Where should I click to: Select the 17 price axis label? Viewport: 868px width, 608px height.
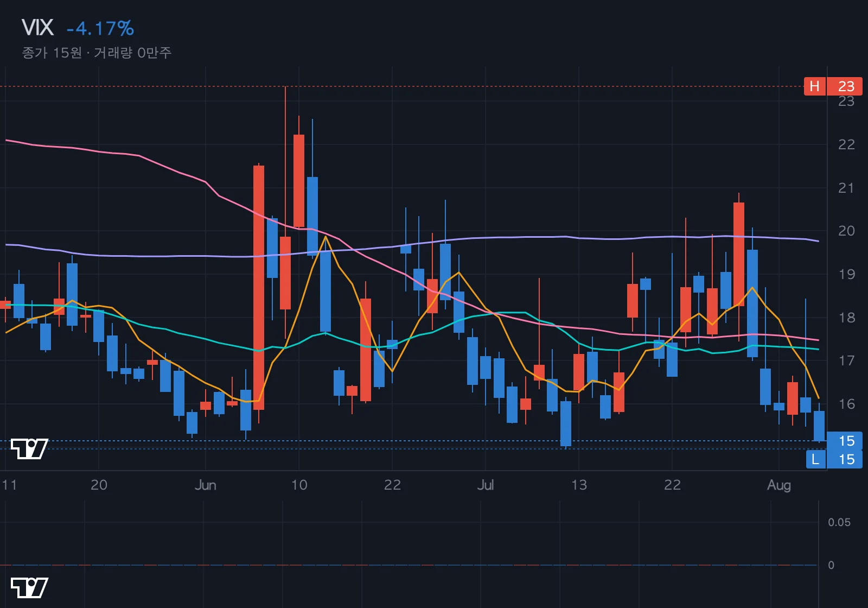[846, 360]
